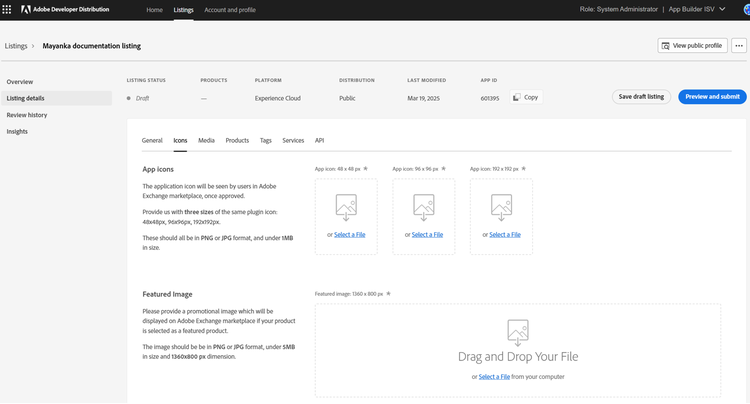Image resolution: width=750 pixels, height=404 pixels.
Task: Open the app switcher grid icon
Action: coord(7,9)
